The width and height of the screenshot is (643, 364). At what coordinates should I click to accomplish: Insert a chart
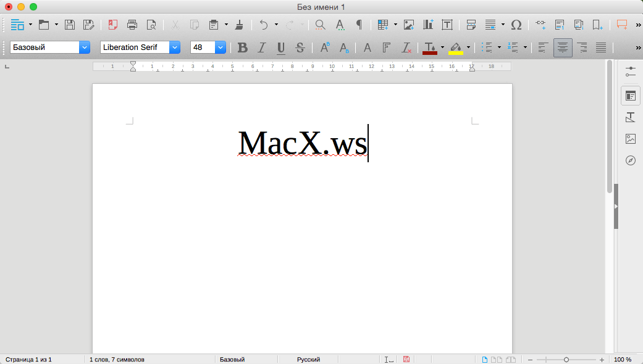(x=428, y=25)
